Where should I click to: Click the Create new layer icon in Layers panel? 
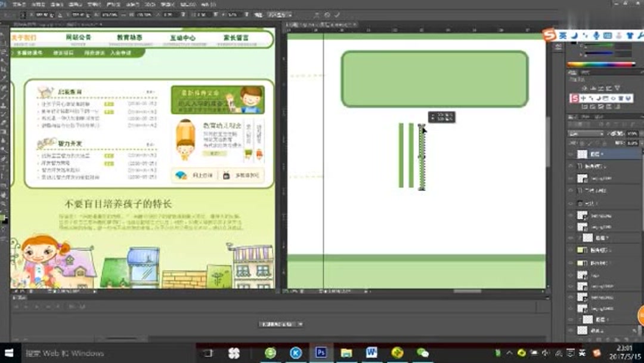[626, 339]
